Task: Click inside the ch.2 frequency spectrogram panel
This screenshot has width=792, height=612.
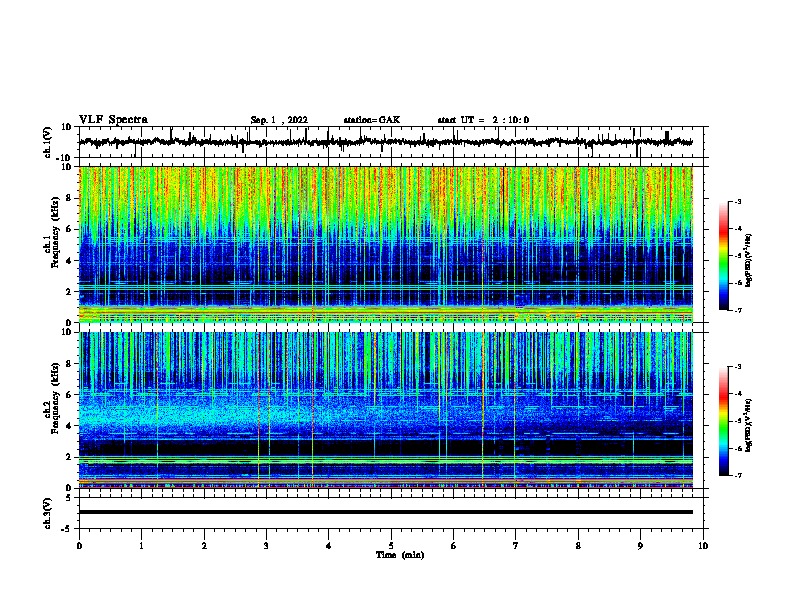Action: (x=386, y=410)
